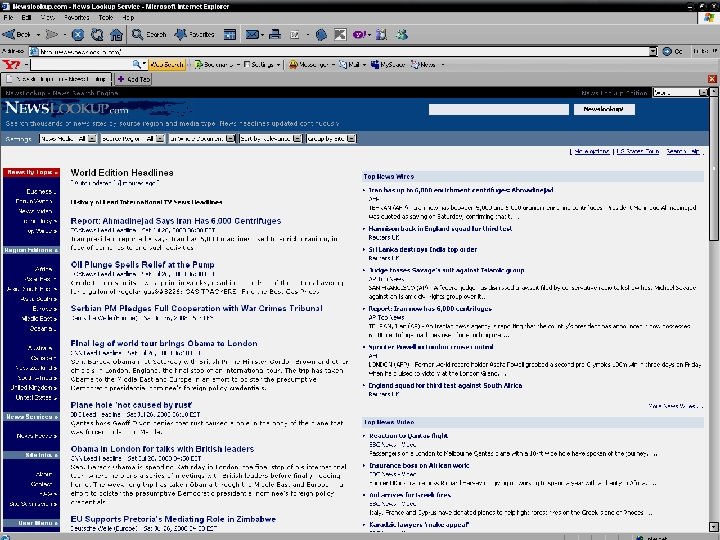Viewport: 720px width, 540px height.
Task: Open the Tools menu
Action: pyautogui.click(x=106, y=17)
